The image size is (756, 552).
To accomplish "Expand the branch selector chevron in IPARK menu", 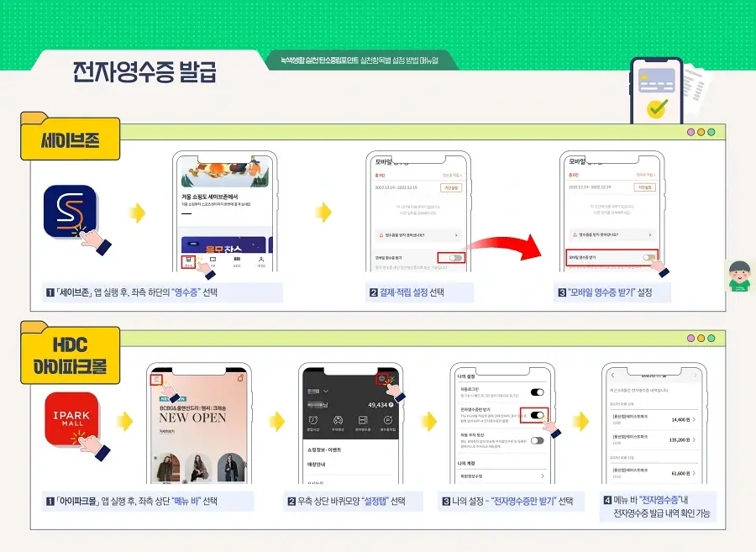I will click(326, 391).
